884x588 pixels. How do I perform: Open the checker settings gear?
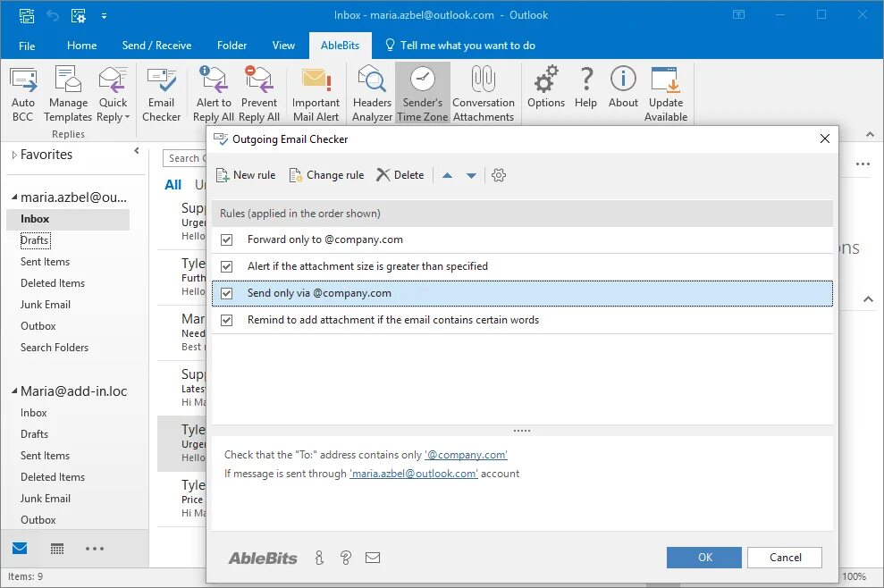coord(499,175)
